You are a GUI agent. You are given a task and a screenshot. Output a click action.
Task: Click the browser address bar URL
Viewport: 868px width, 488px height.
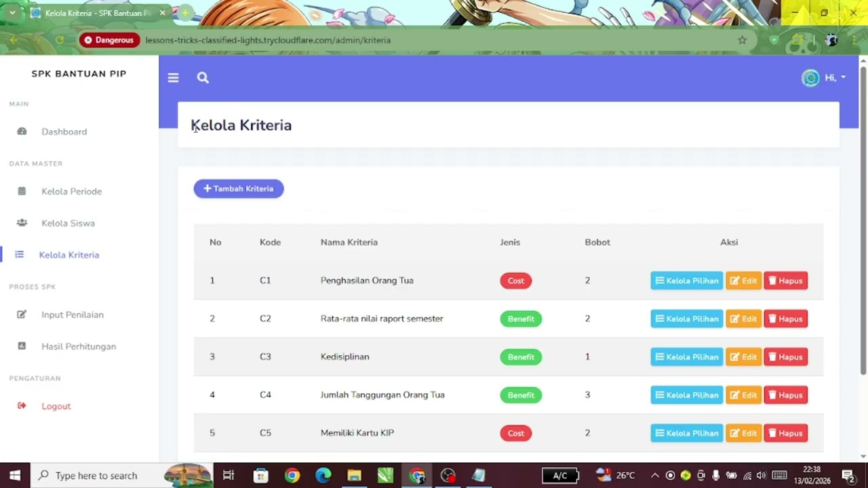[x=268, y=40]
